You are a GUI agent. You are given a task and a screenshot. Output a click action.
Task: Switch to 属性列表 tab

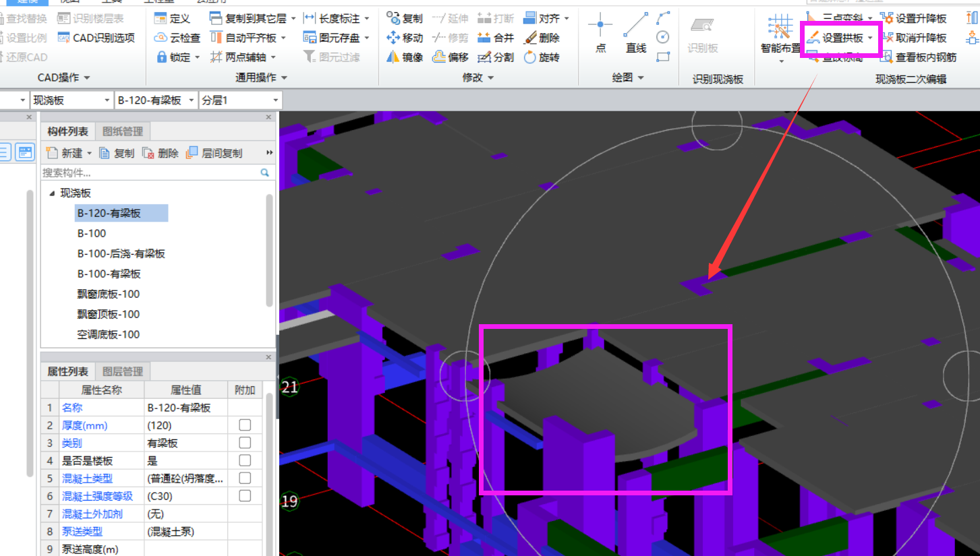[67, 371]
